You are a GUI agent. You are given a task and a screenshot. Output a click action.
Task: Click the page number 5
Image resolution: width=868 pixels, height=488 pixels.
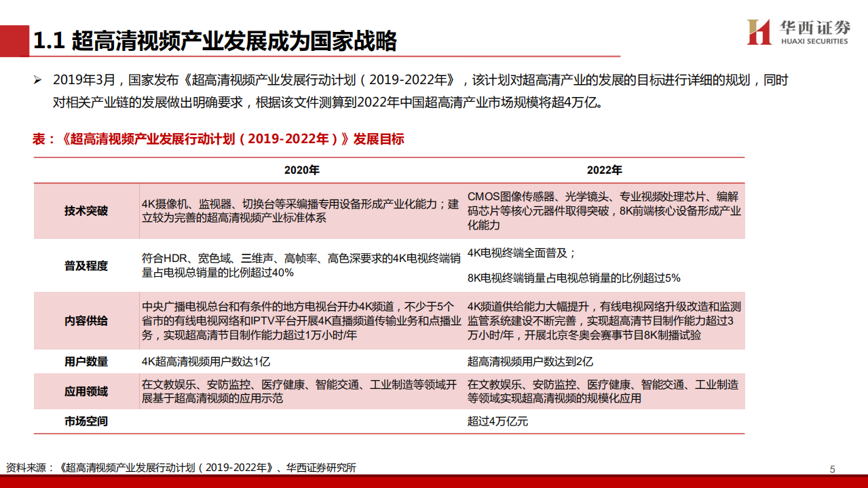[831, 467]
